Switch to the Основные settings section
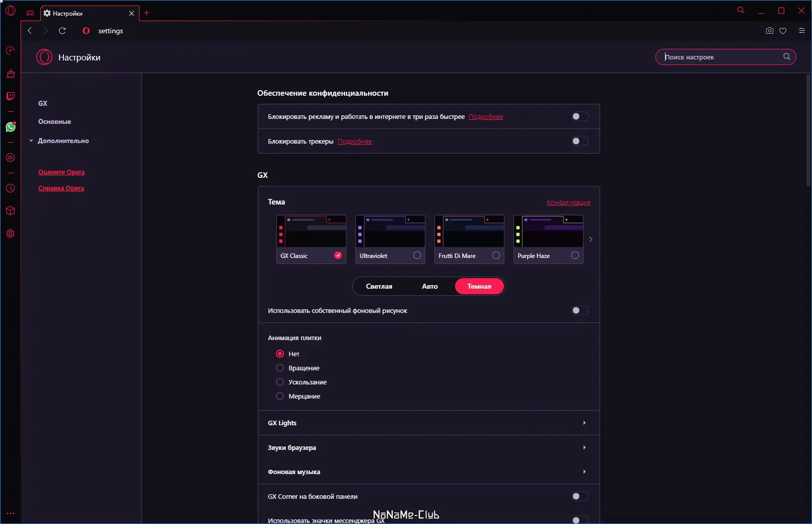The height and width of the screenshot is (524, 812). [x=54, y=121]
